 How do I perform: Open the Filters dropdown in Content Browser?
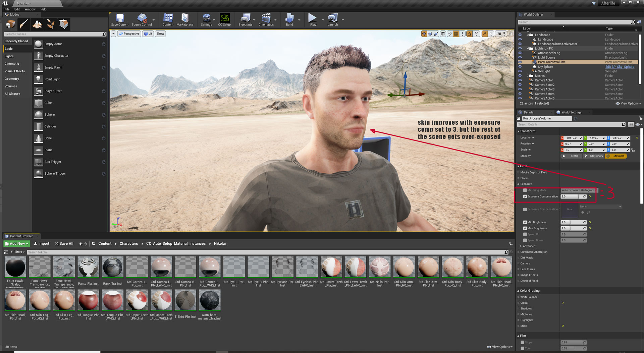[17, 252]
